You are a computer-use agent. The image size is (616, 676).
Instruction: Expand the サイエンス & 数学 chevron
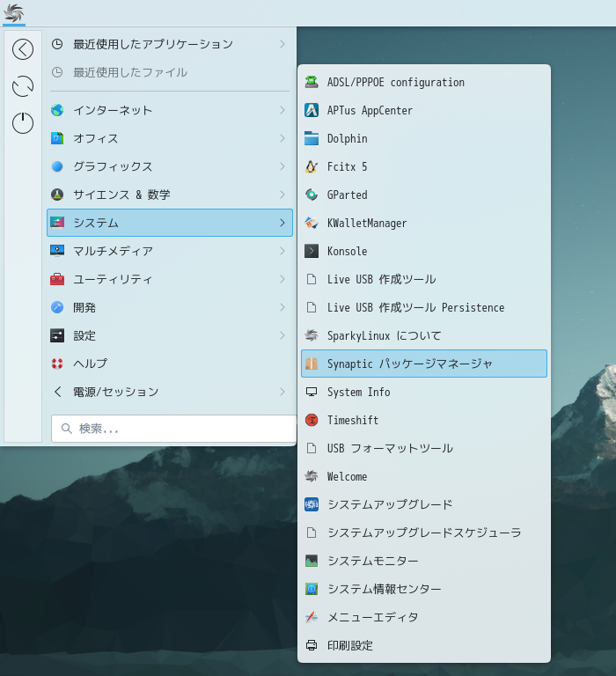point(282,195)
